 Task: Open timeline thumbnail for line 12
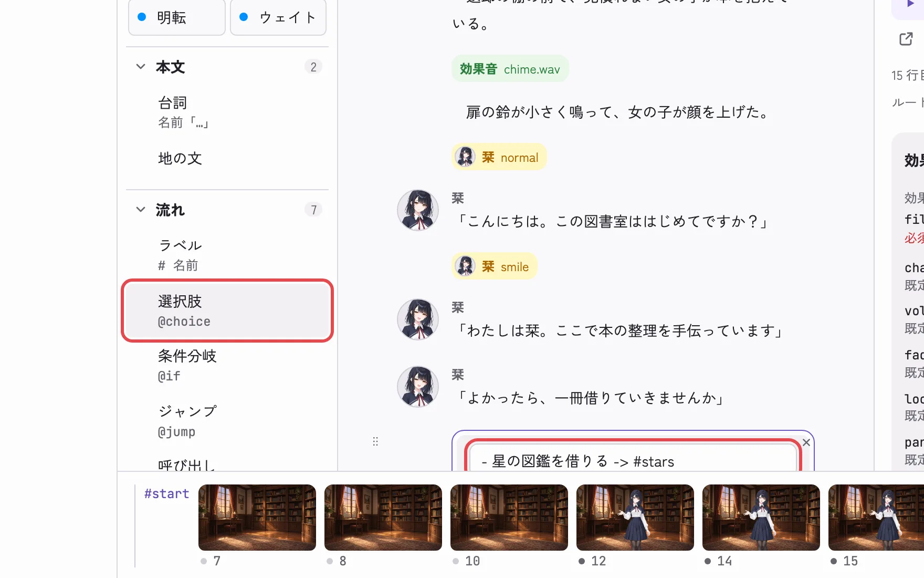click(635, 518)
